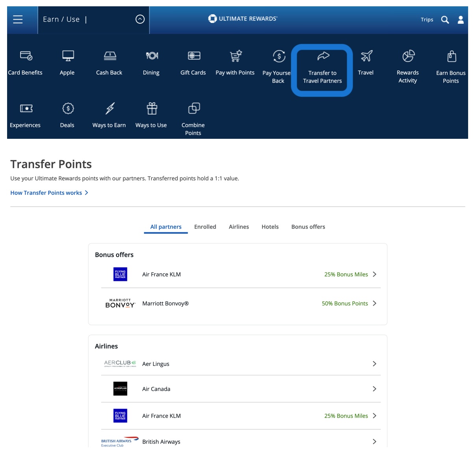This screenshot has width=476, height=459.
Task: Click Flying Blue logo in Bonus offers
Action: point(120,274)
